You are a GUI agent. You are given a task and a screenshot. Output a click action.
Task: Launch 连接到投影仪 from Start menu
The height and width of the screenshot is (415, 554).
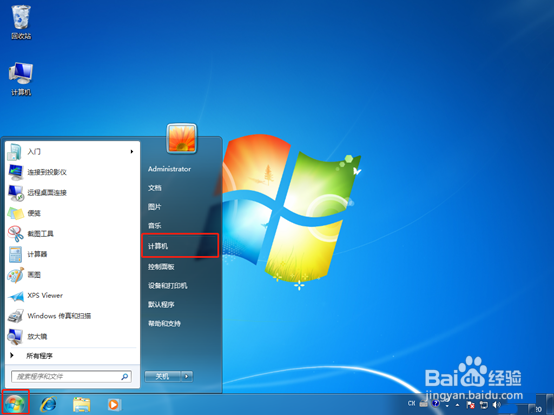point(72,172)
